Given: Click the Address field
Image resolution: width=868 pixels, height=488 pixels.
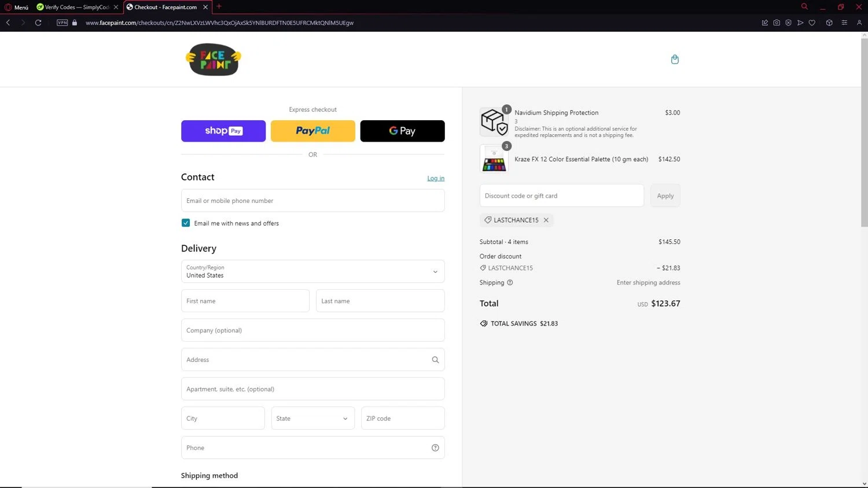Looking at the screenshot, I should point(313,360).
